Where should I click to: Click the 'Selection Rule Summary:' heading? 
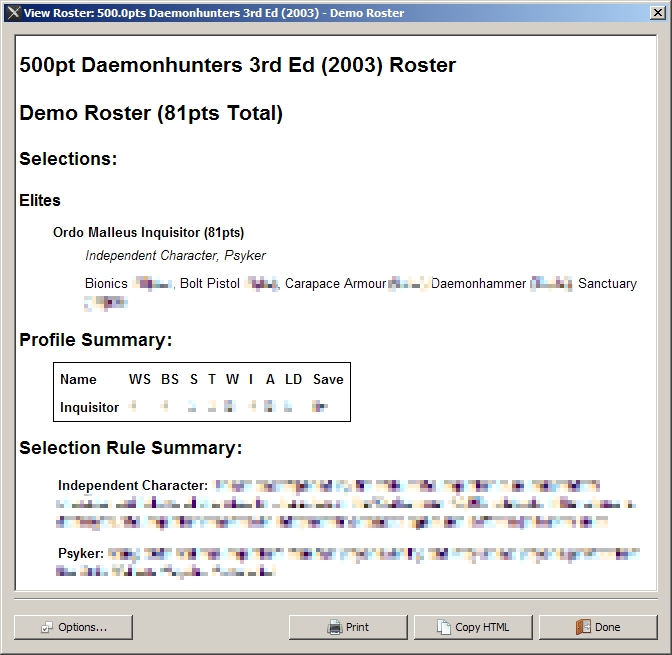(x=131, y=448)
